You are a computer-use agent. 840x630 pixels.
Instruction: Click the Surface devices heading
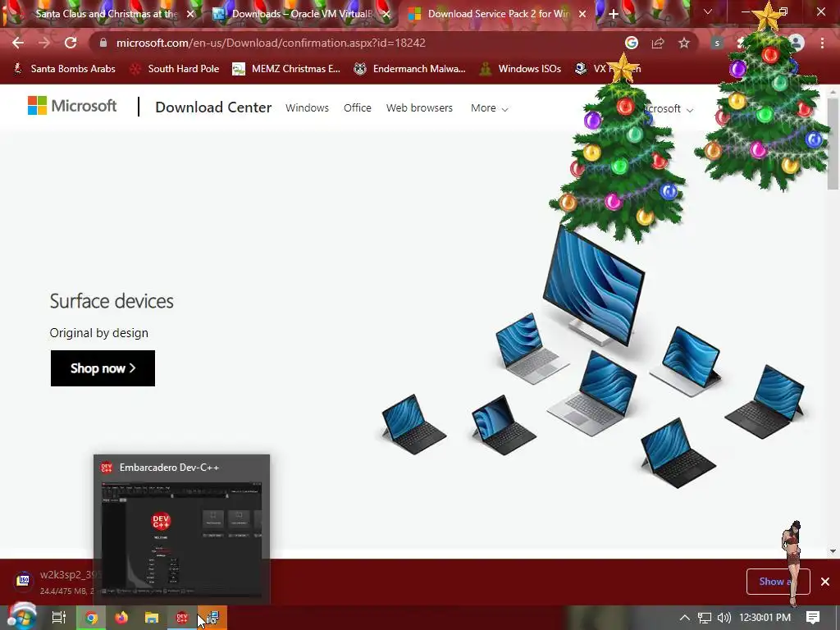tap(112, 301)
